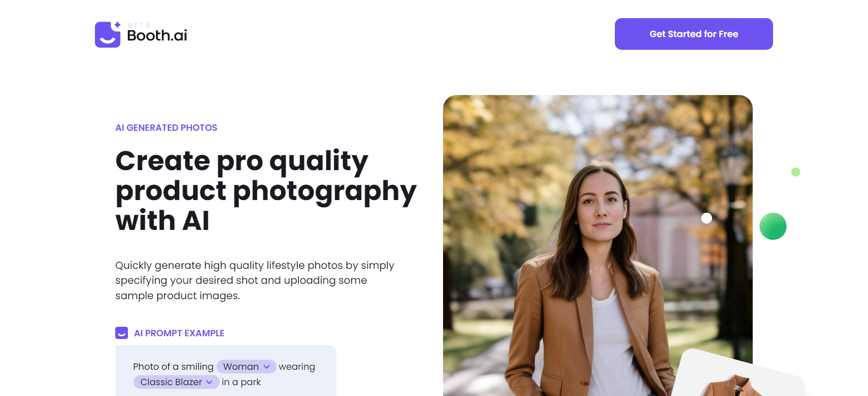Click the prompt example text box
The image size is (868, 396).
[x=226, y=371]
